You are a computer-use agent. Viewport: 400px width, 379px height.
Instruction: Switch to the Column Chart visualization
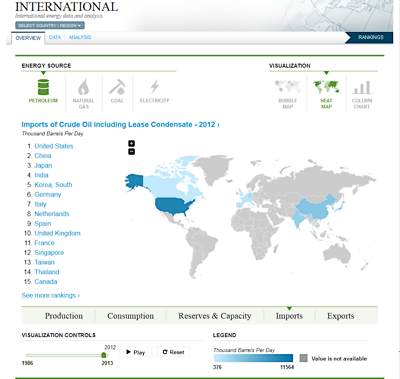click(x=362, y=87)
